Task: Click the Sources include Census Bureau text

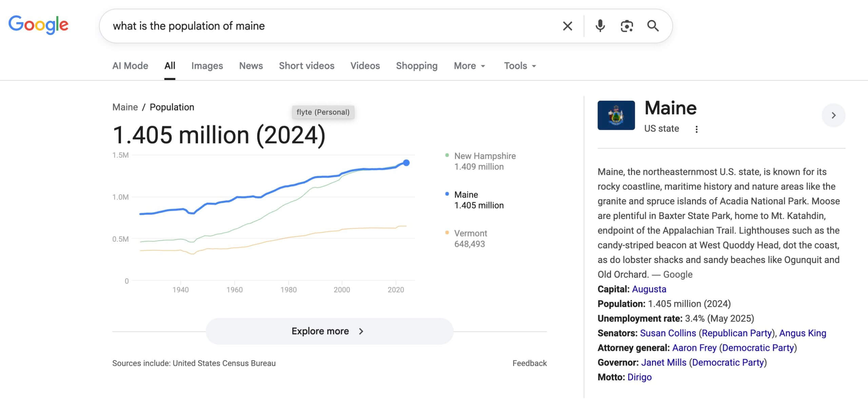Action: (194, 363)
